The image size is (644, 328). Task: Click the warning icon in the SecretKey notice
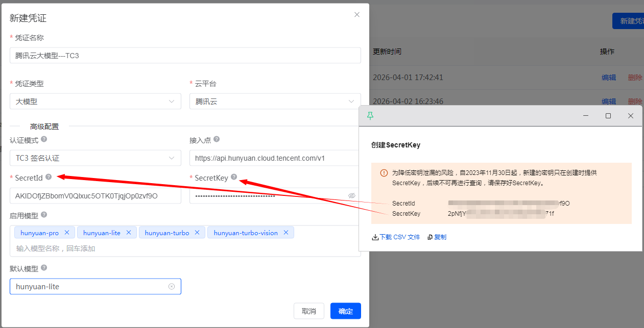click(384, 173)
